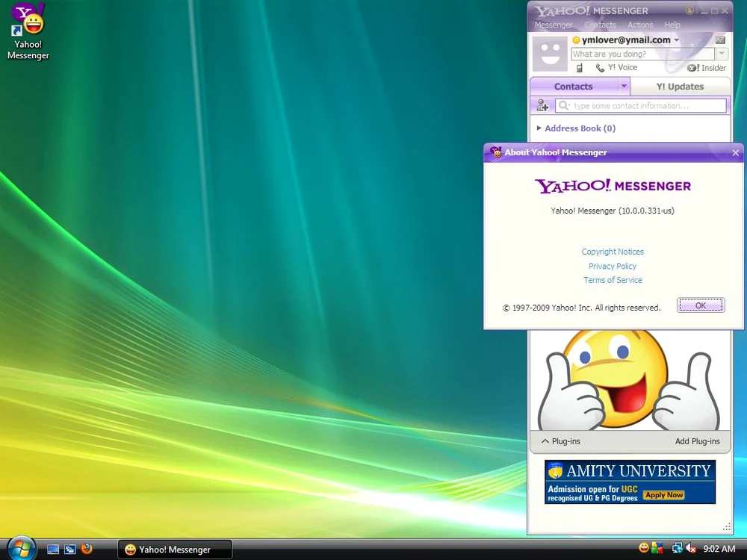
Task: Click Firefox icon in quick launch
Action: point(87,549)
